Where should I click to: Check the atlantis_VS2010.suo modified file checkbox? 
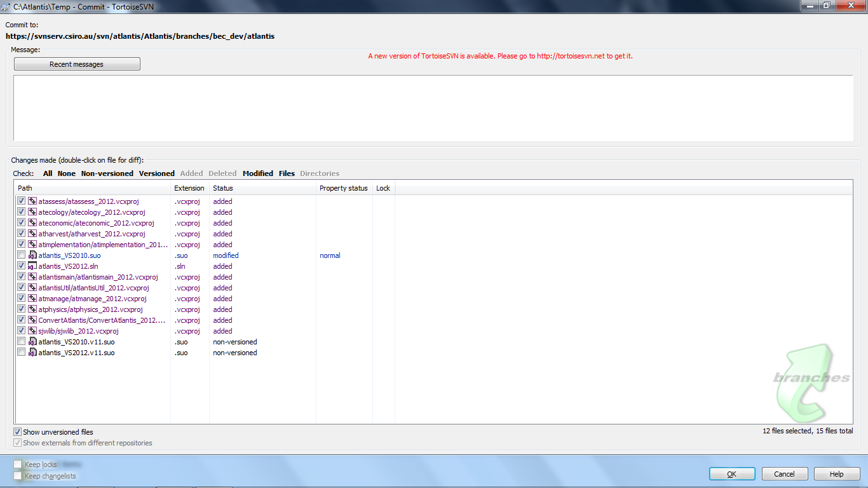[x=21, y=255]
